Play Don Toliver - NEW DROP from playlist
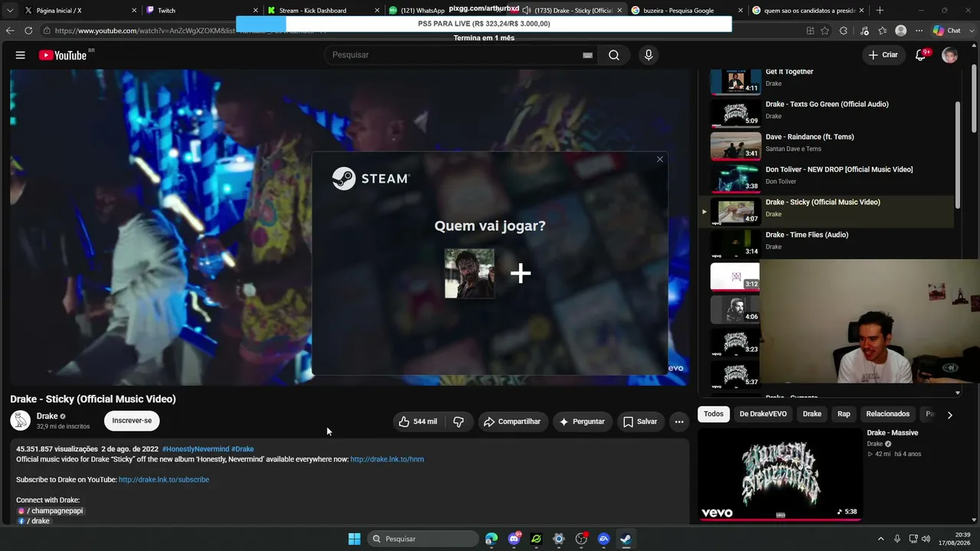This screenshot has width=980, height=551. pos(827,178)
